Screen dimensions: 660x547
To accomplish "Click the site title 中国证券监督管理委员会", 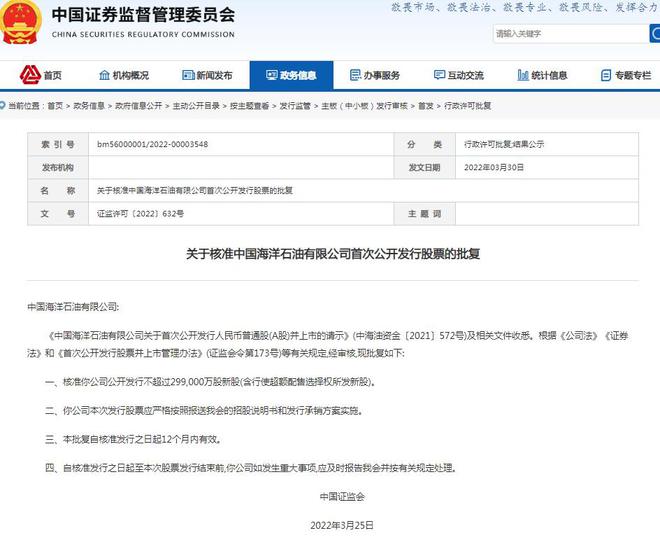I will (x=144, y=14).
